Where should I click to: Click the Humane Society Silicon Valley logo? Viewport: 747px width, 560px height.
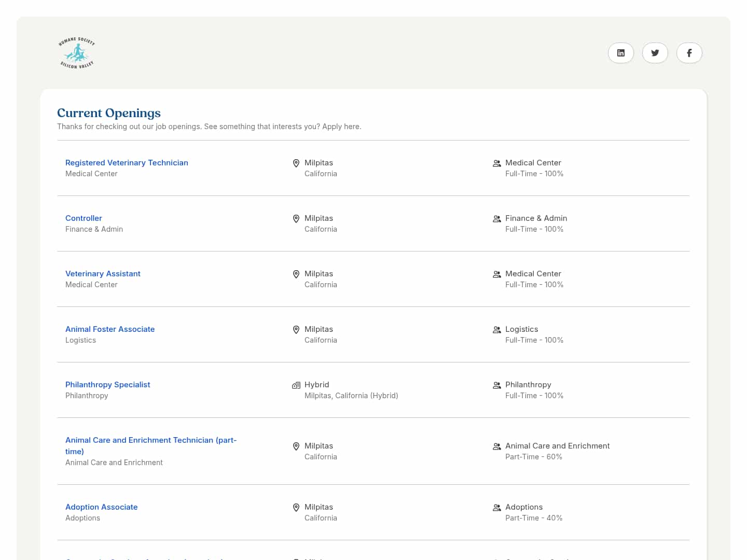pyautogui.click(x=77, y=53)
